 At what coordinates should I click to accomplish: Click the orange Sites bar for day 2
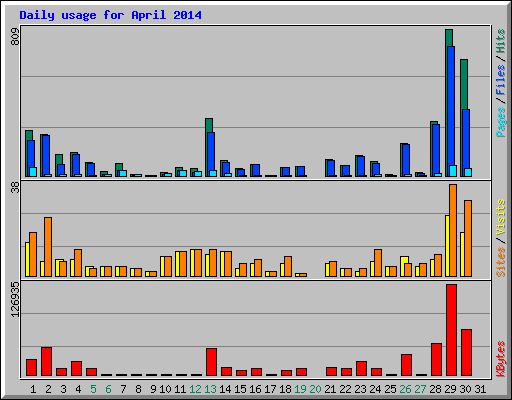tap(48, 247)
